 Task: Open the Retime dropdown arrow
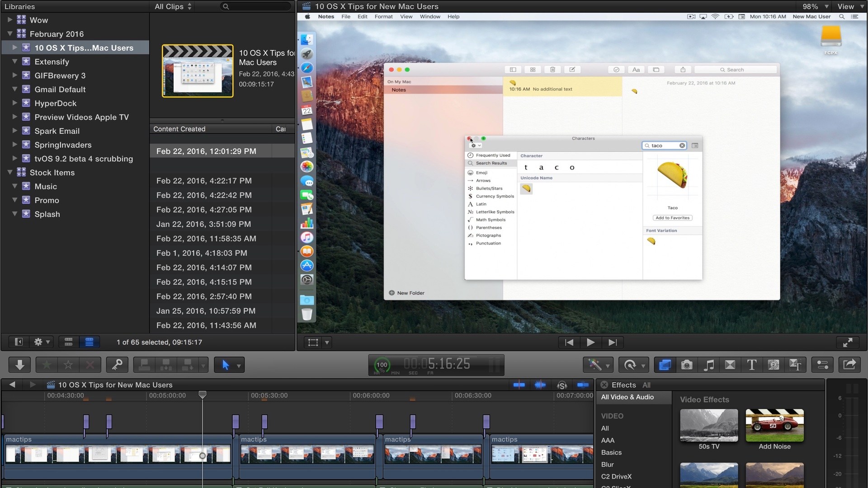click(x=644, y=366)
